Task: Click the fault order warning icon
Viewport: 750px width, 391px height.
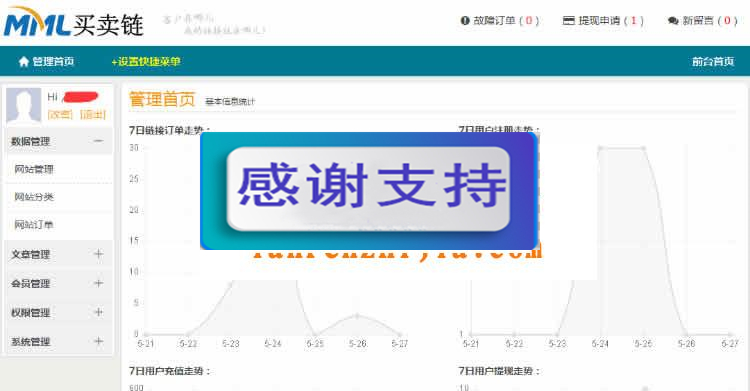Action: 464,21
